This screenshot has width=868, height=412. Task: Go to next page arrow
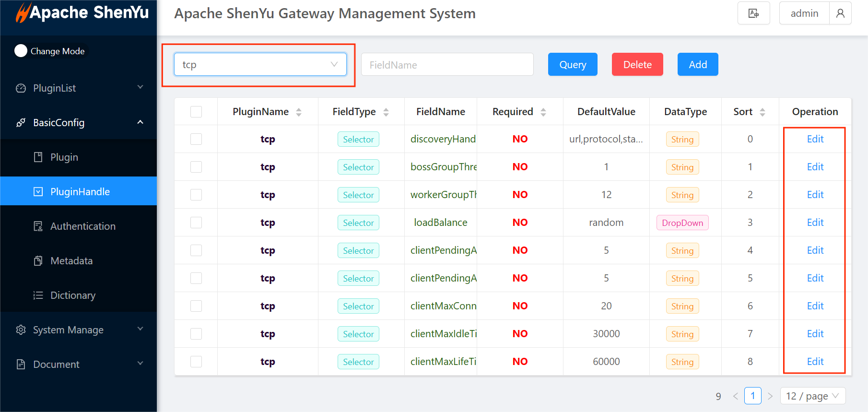770,396
